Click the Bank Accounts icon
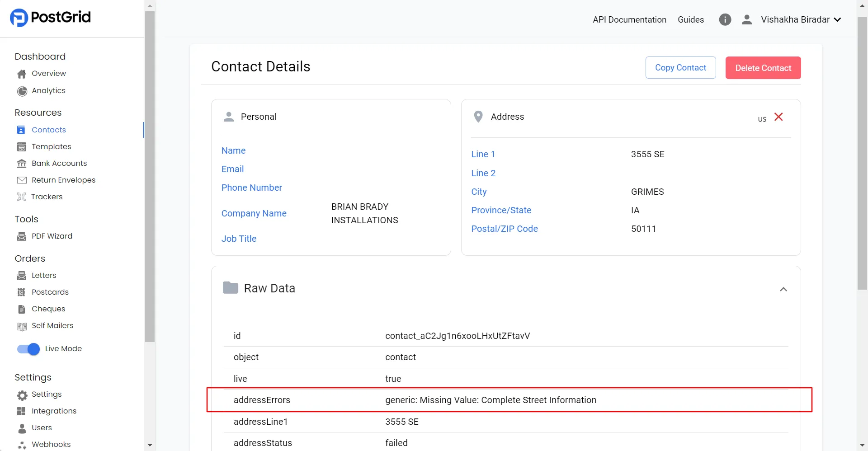The height and width of the screenshot is (451, 868). 21,163
